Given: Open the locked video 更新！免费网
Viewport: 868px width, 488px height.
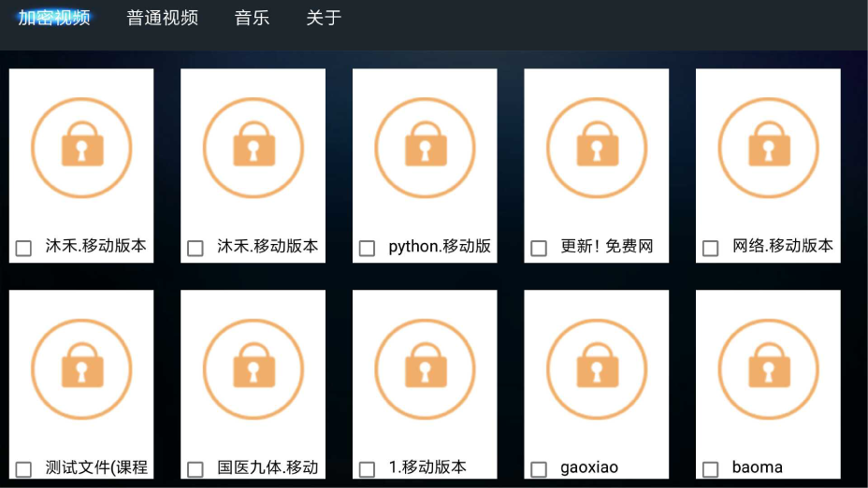Looking at the screenshot, I should click(596, 148).
